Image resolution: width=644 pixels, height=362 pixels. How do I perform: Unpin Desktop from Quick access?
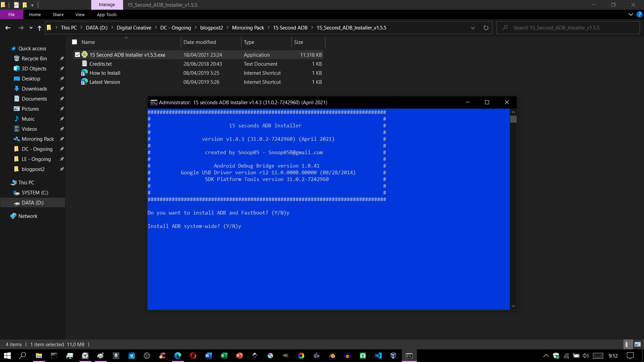coord(62,78)
